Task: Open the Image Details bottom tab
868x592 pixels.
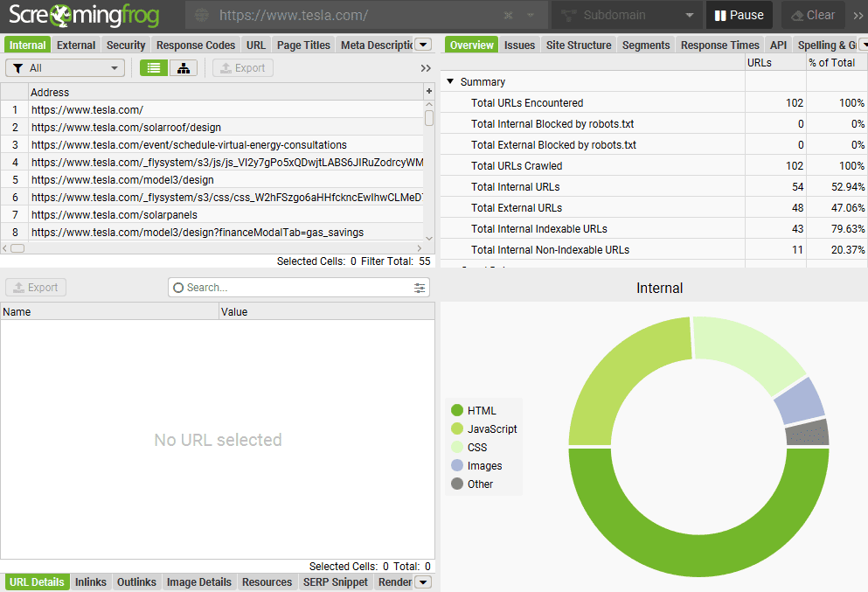Action: click(x=199, y=582)
